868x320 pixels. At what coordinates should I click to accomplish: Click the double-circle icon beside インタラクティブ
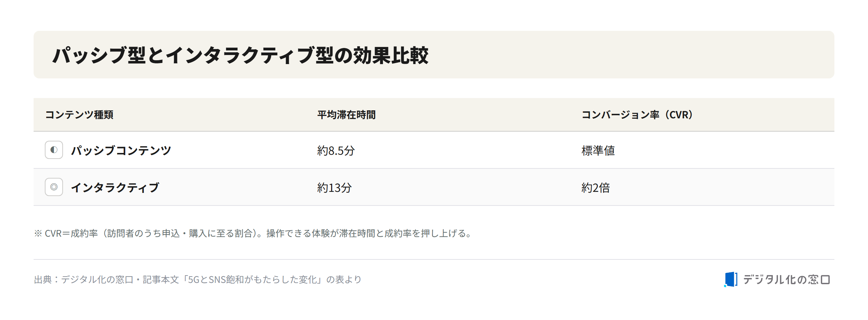(x=54, y=187)
